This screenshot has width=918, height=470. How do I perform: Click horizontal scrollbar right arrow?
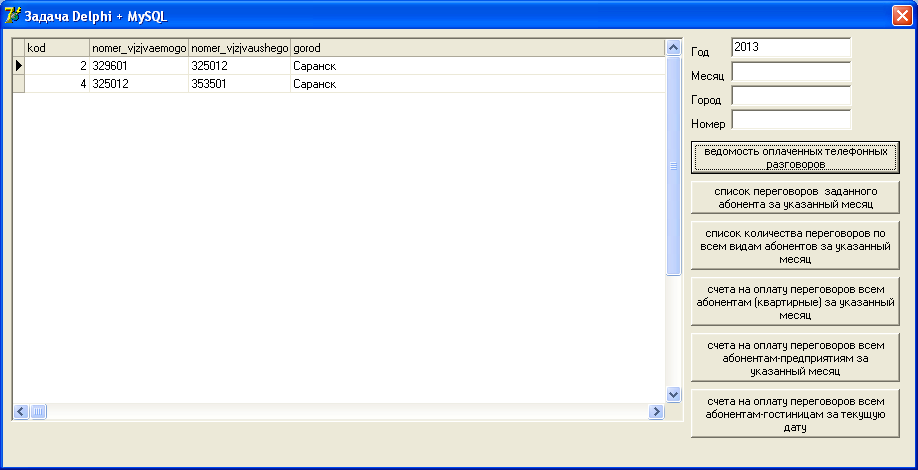[x=656, y=411]
